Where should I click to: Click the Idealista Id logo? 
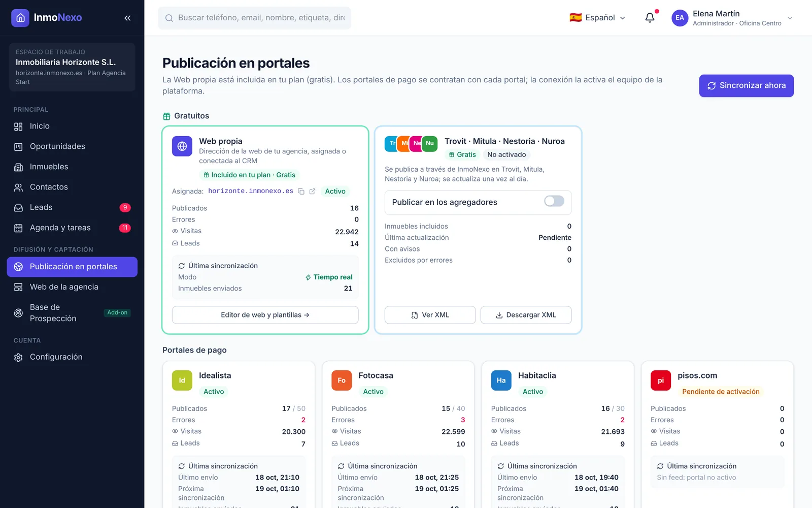click(182, 380)
